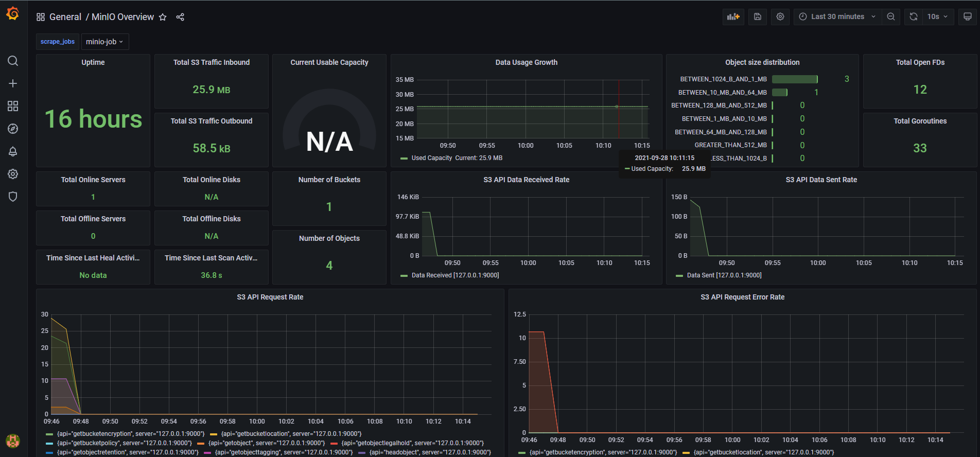The width and height of the screenshot is (980, 457).
Task: Open dashboard settings gear in top bar
Action: point(780,16)
